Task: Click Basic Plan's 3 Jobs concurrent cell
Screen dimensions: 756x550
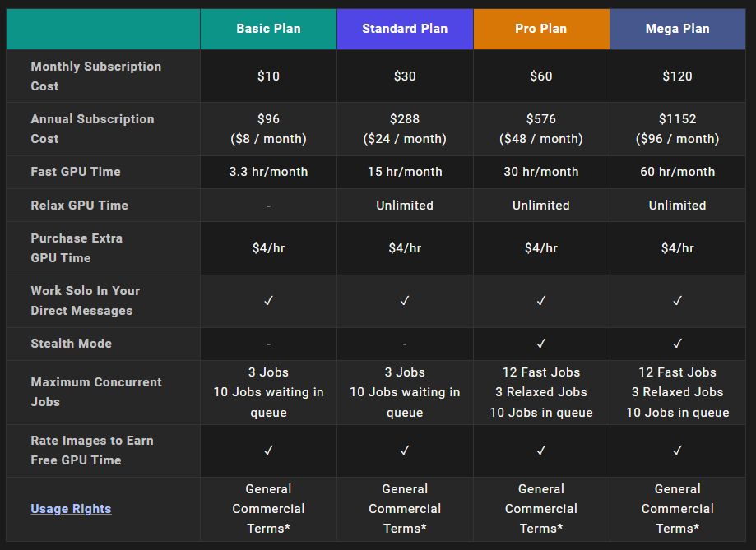Action: click(268, 392)
